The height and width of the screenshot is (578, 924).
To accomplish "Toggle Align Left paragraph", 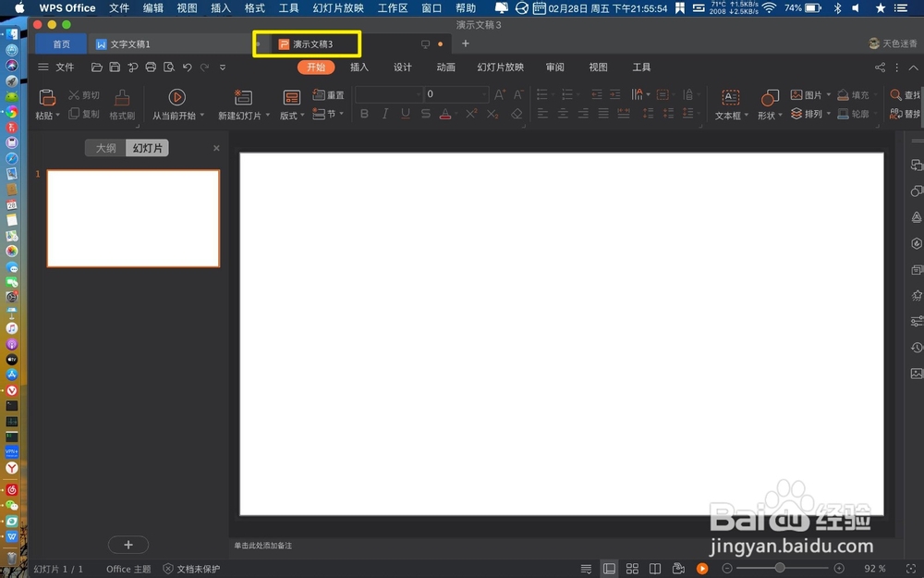I will (x=542, y=114).
